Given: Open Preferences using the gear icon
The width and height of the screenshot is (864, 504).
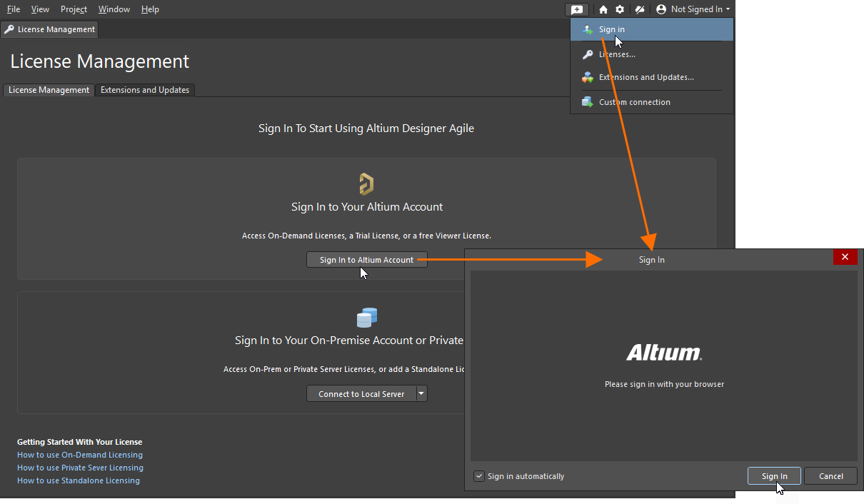Looking at the screenshot, I should tap(619, 9).
